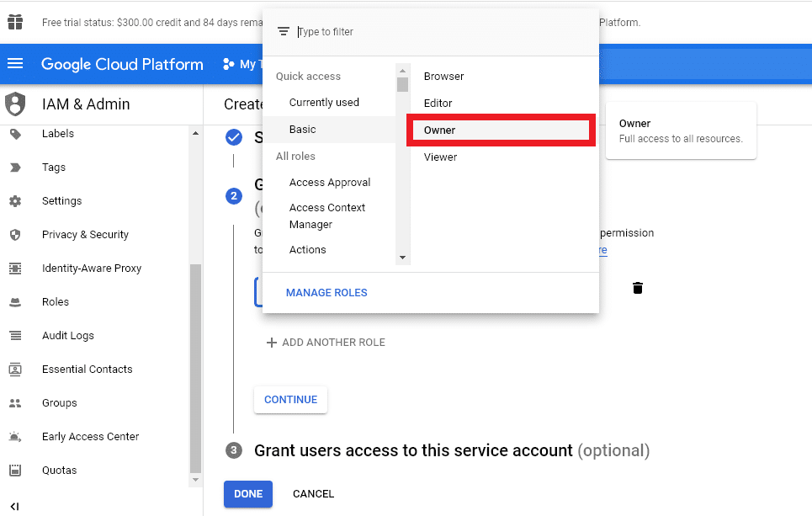Screen dimensions: 812x516
Task: Click the CANCEL button
Action: tap(313, 494)
